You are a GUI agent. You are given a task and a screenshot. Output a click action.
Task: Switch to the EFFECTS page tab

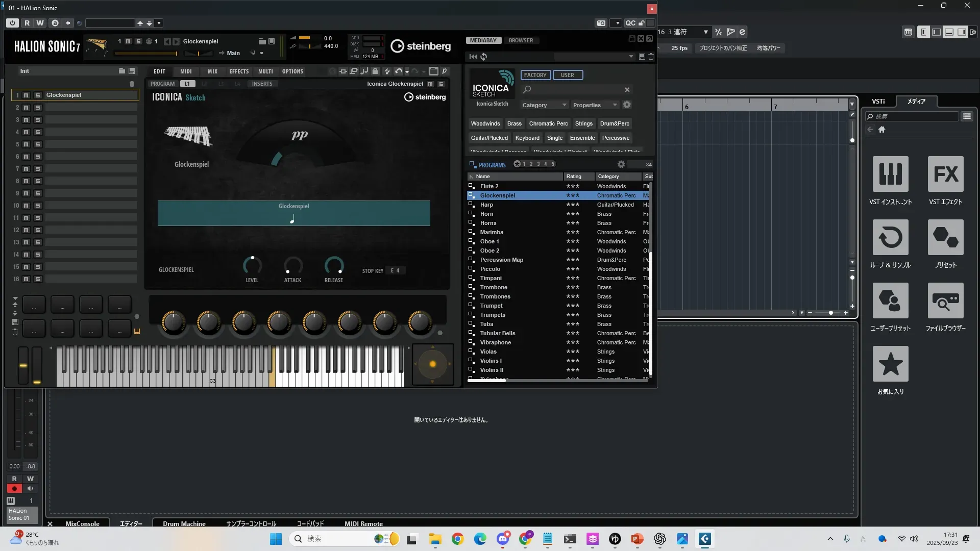pos(239,71)
